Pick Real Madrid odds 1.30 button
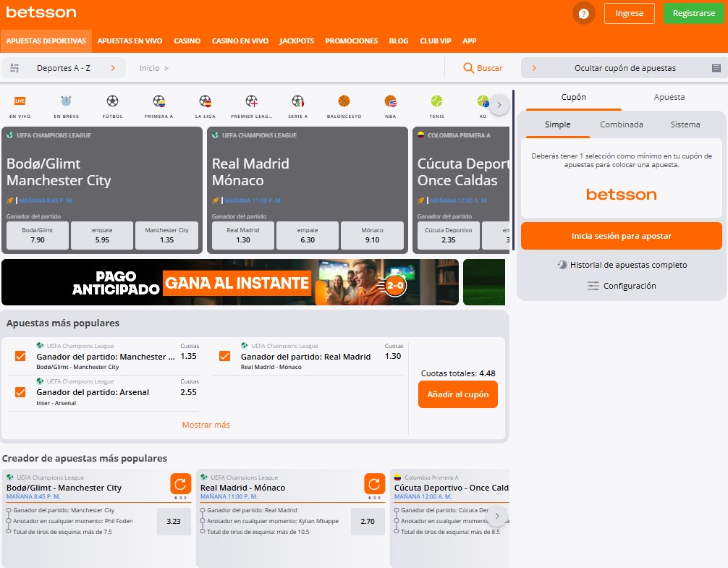 (243, 235)
